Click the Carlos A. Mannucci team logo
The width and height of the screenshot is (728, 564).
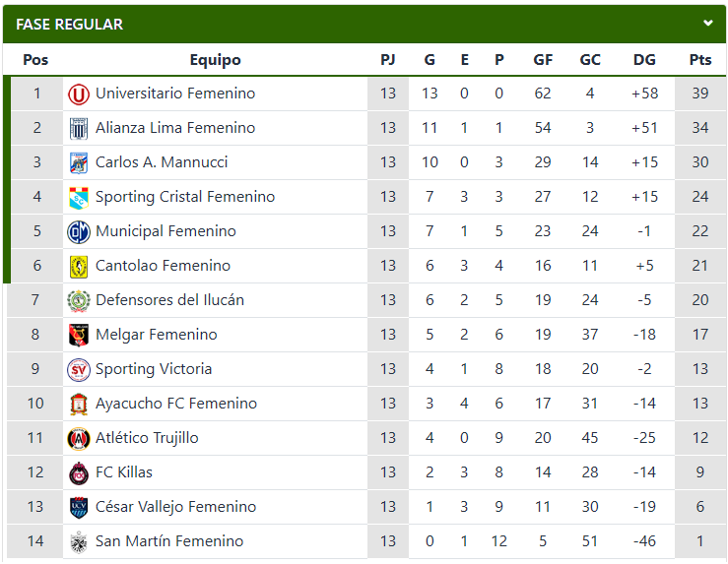pyautogui.click(x=79, y=162)
